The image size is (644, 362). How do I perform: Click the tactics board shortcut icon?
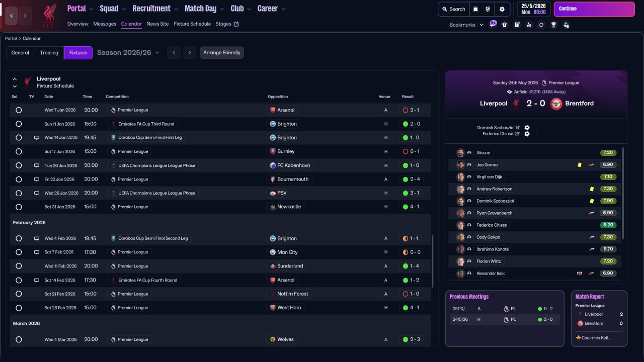pyautogui.click(x=517, y=25)
